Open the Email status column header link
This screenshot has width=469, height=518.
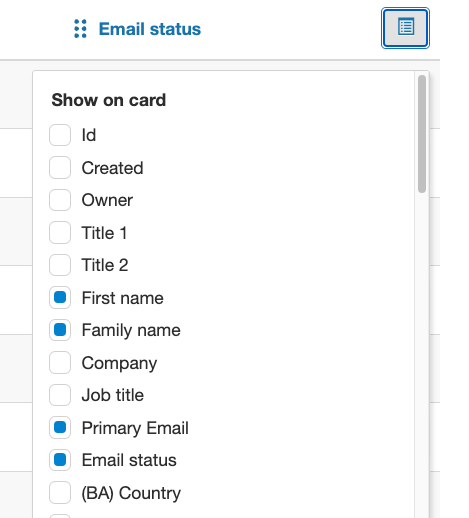pos(150,29)
